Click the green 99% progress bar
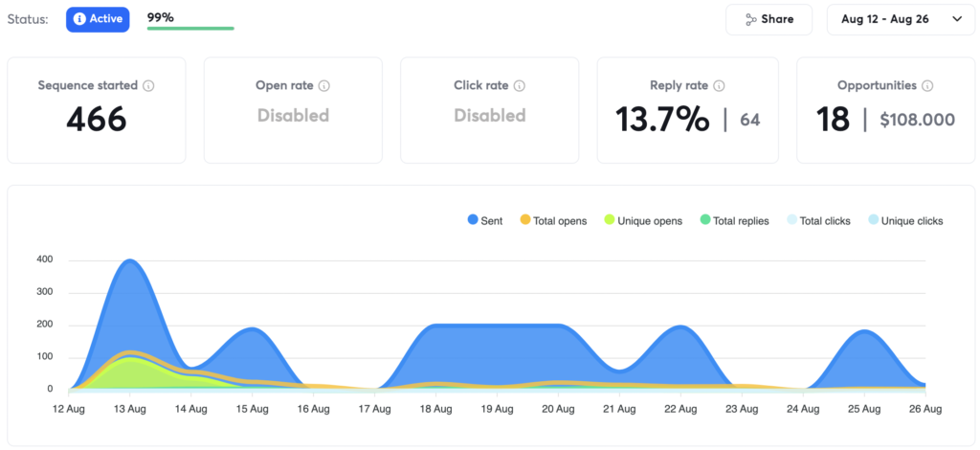 190,28
